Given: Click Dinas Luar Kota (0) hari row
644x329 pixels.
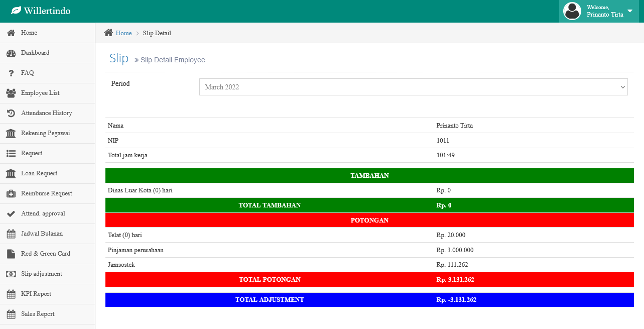Looking at the screenshot, I should tap(369, 190).
